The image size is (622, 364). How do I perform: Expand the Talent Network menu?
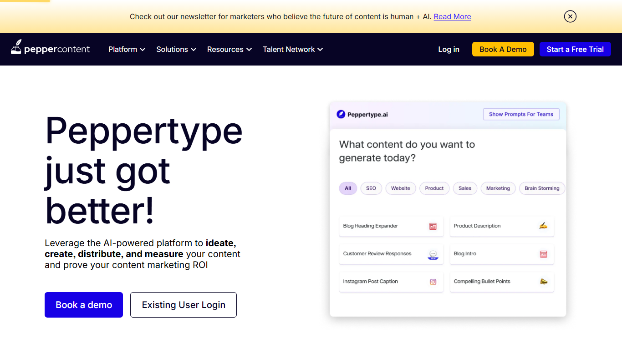(293, 49)
